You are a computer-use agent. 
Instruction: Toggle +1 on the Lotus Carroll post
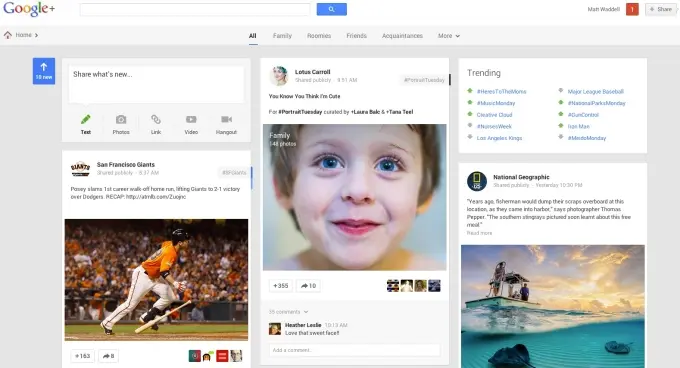coord(281,286)
